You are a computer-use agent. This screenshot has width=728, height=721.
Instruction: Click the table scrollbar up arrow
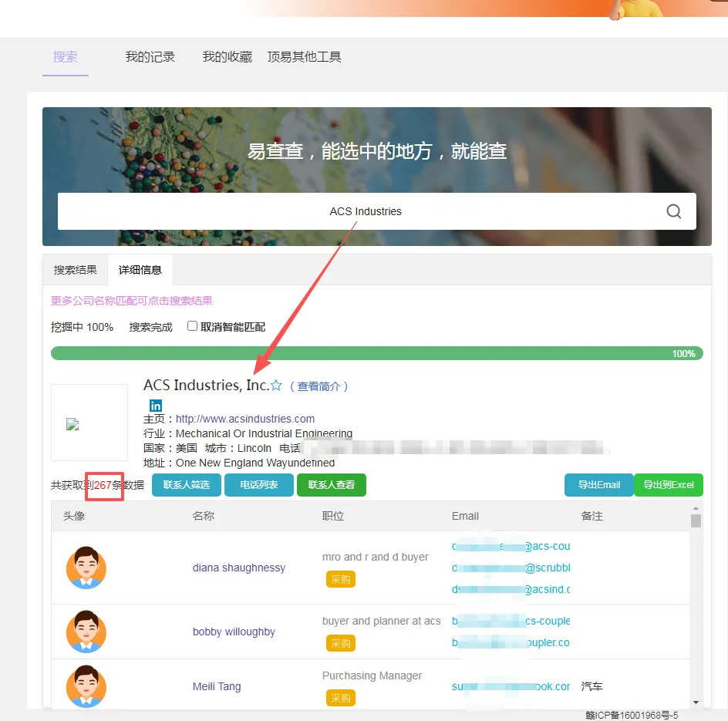click(x=696, y=508)
